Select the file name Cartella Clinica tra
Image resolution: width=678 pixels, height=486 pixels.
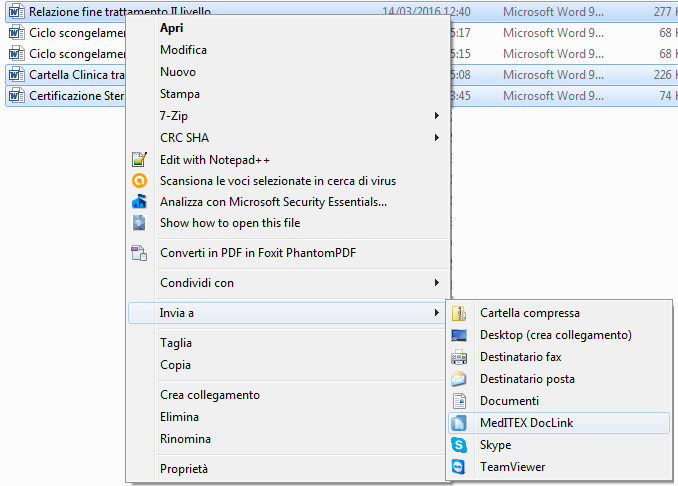[77, 75]
